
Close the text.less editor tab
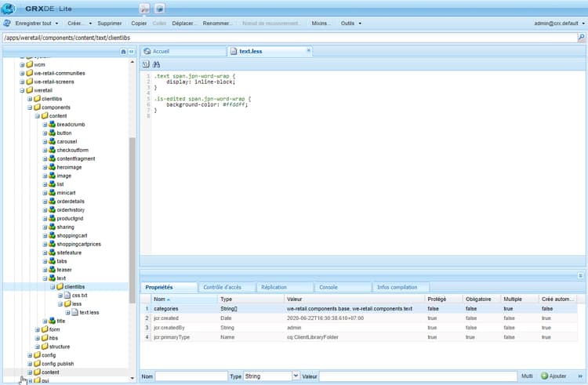pos(308,51)
